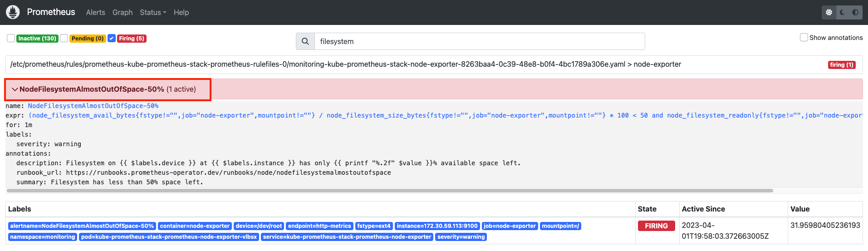Screen dimensions: 868x251
Task: Switch to light theme gear icon
Action: tap(829, 12)
